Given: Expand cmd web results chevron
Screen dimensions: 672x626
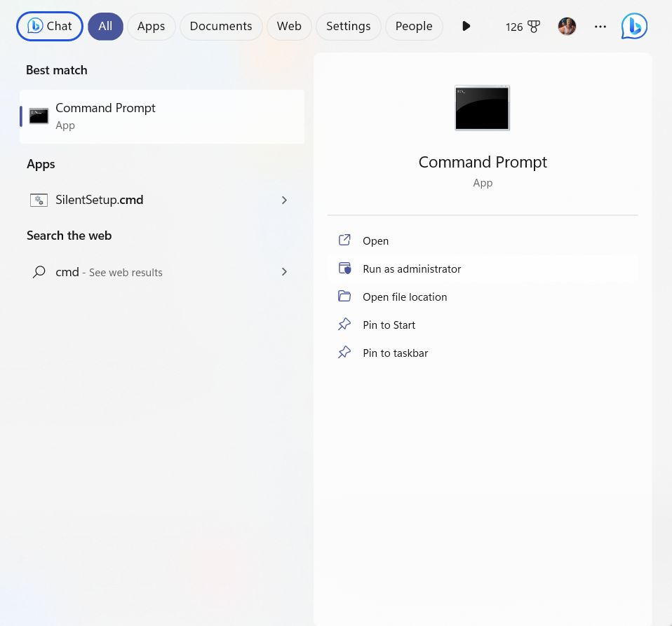Looking at the screenshot, I should 284,272.
